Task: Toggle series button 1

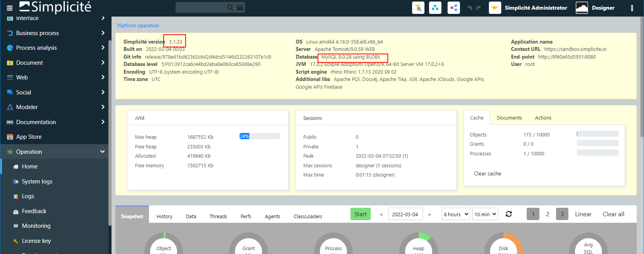Action: (x=533, y=214)
